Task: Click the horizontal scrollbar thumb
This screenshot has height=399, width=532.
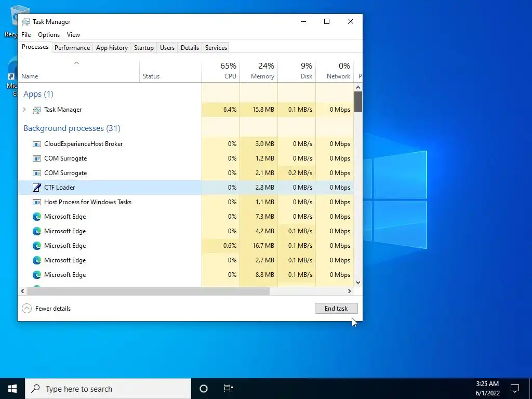Action: click(x=148, y=291)
